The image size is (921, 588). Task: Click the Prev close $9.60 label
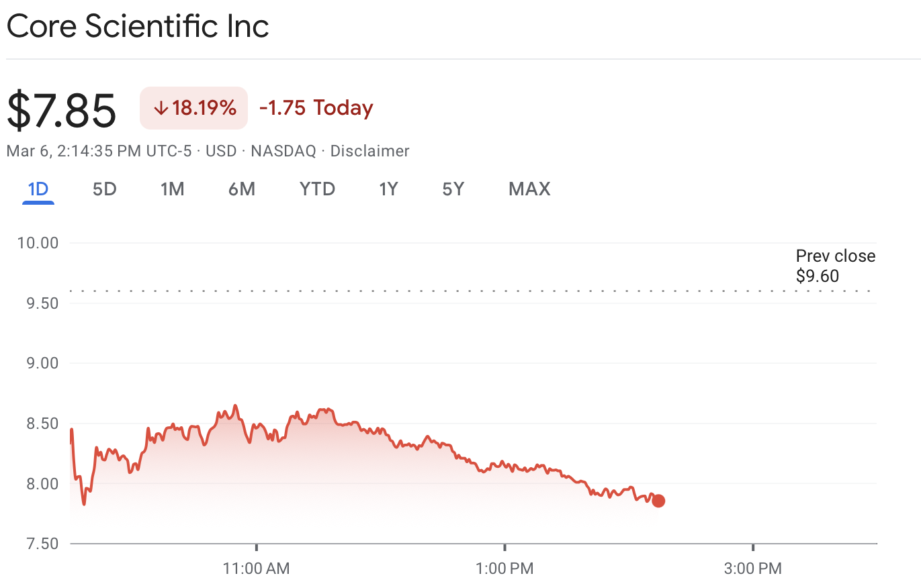835,266
